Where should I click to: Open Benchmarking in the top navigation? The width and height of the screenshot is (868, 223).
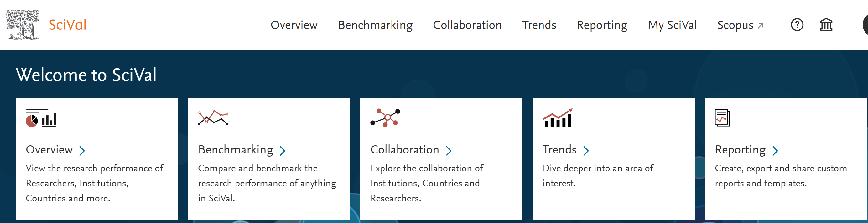[375, 25]
